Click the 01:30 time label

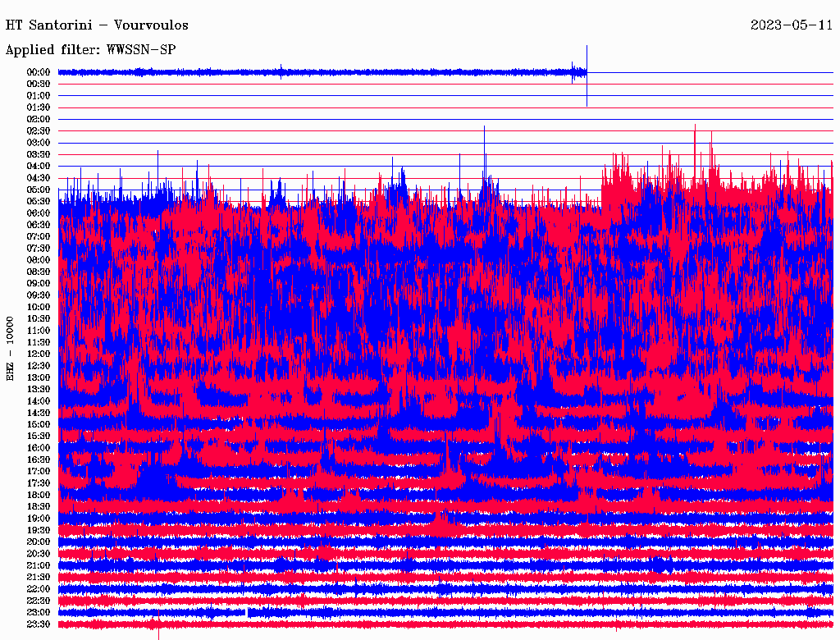(x=39, y=107)
